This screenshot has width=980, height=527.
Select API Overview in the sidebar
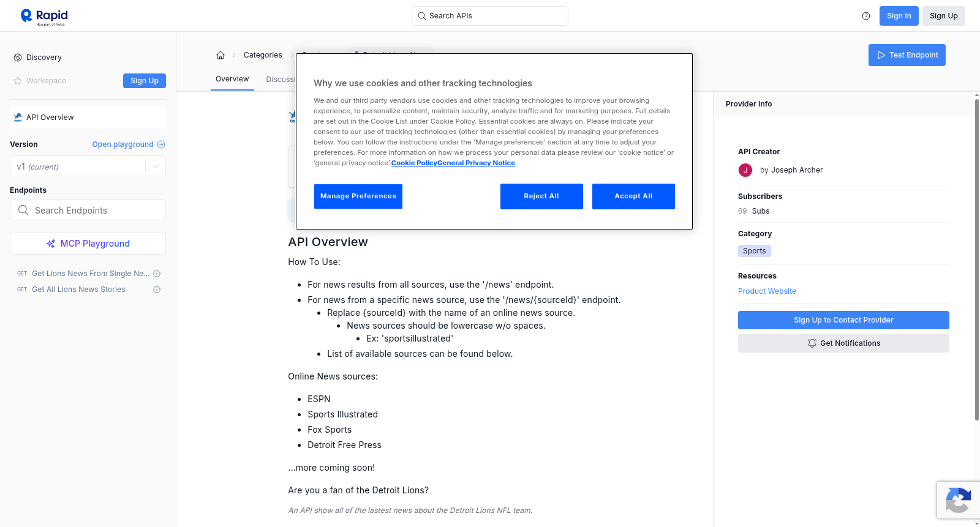tap(88, 118)
